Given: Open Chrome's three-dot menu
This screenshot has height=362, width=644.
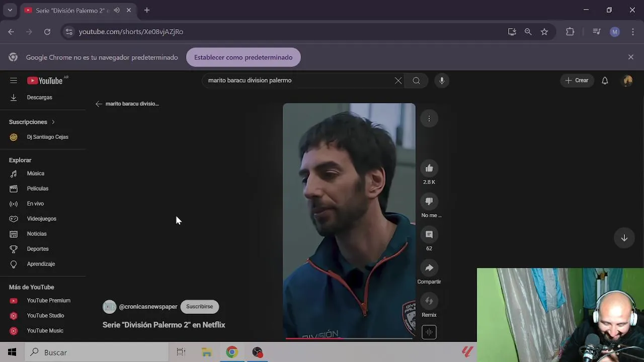Looking at the screenshot, I should (x=633, y=32).
